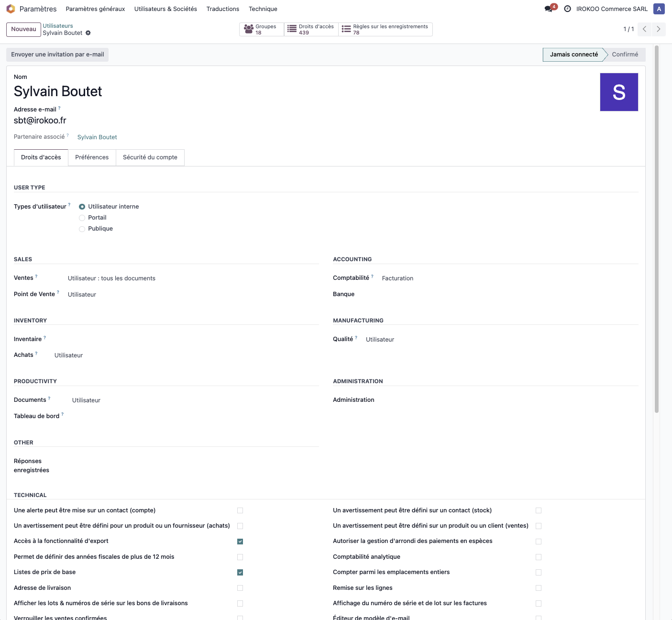Viewport: 672px width, 620px height.
Task: Open partner link Sylvain Boutet
Action: pyautogui.click(x=97, y=137)
